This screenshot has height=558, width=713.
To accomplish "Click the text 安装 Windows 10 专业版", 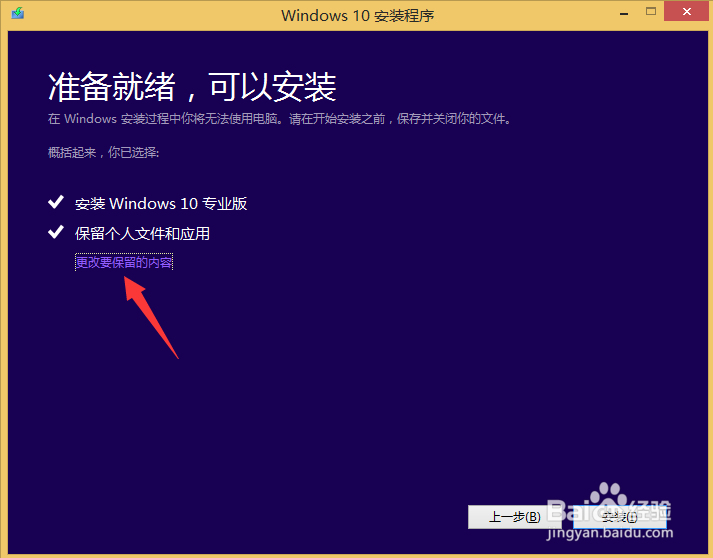I will [x=161, y=204].
